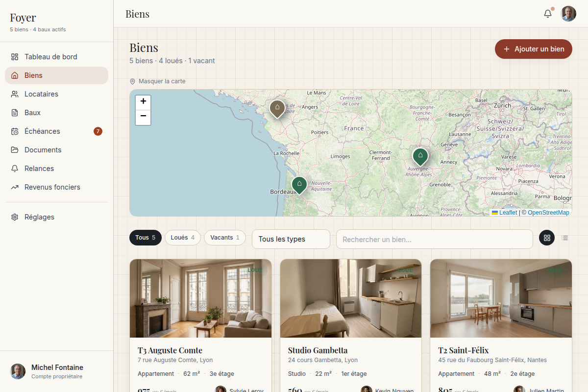Open T2 Saint-Félix property photo
The width and height of the screenshot is (588, 392).
(501, 298)
